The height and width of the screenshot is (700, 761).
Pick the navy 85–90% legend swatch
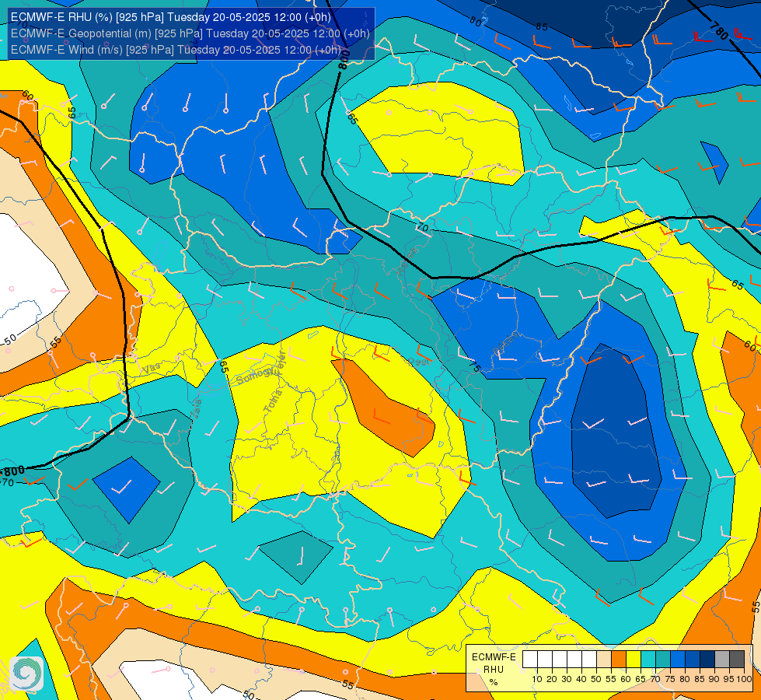click(707, 660)
